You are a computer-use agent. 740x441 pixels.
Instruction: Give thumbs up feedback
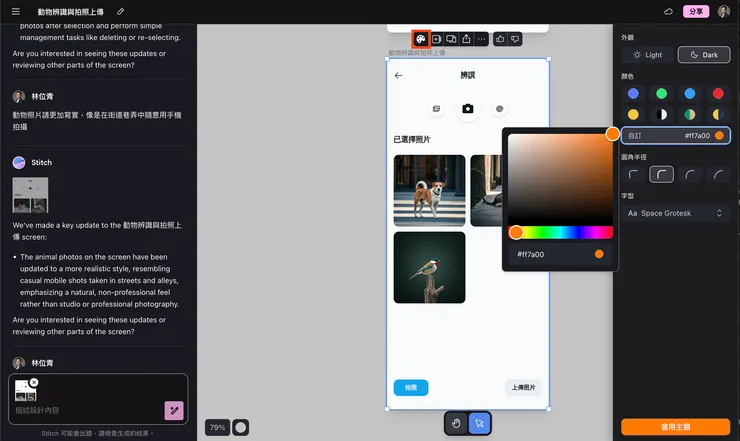500,39
